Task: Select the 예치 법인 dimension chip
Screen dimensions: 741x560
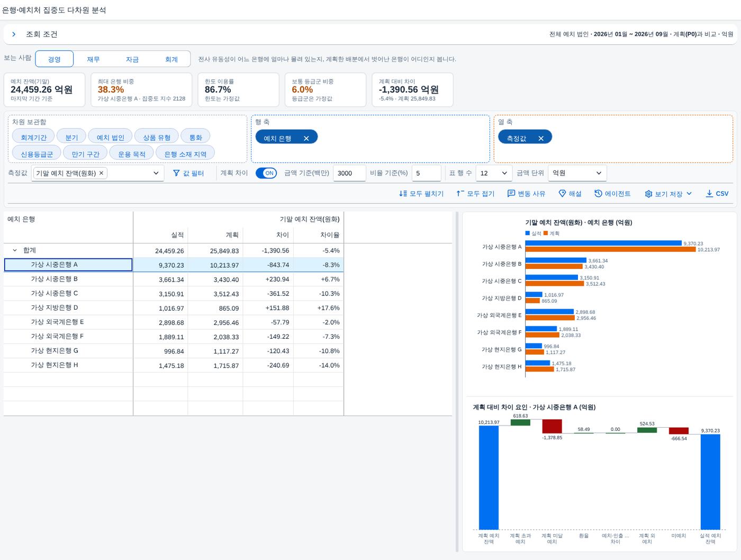Action: coord(110,137)
